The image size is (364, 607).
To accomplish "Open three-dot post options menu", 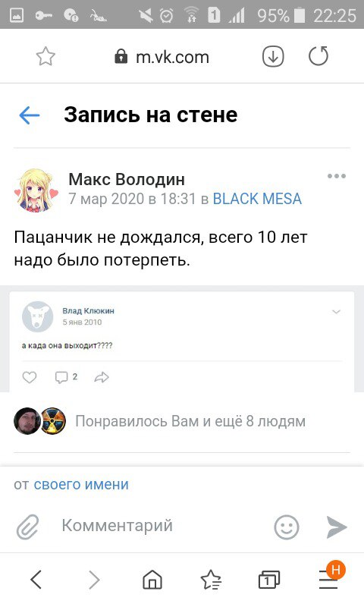I will point(337,176).
